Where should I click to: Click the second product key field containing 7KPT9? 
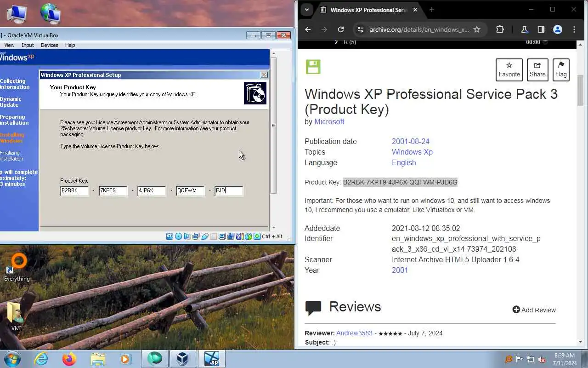tap(113, 190)
